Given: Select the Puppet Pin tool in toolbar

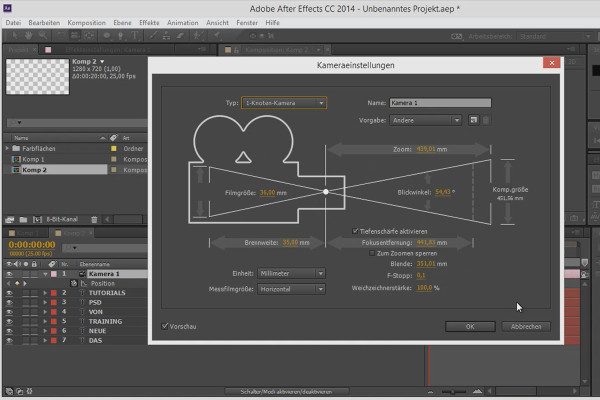Looking at the screenshot, I should pyautogui.click(x=217, y=36).
